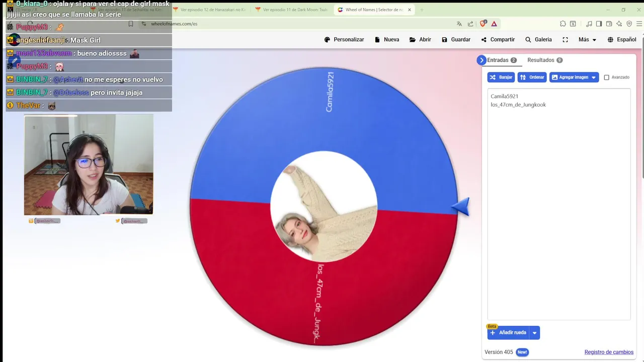The width and height of the screenshot is (644, 362).
Task: Click chat message mentioning Mask Girl
Action: pyautogui.click(x=89, y=40)
